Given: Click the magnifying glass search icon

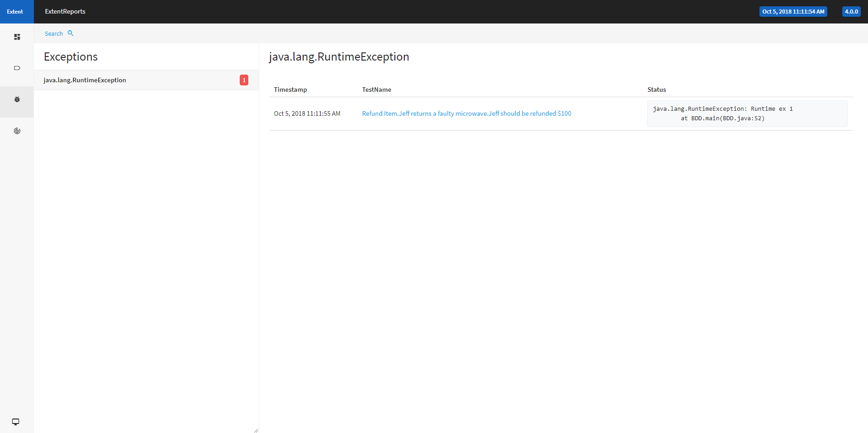Looking at the screenshot, I should [71, 33].
